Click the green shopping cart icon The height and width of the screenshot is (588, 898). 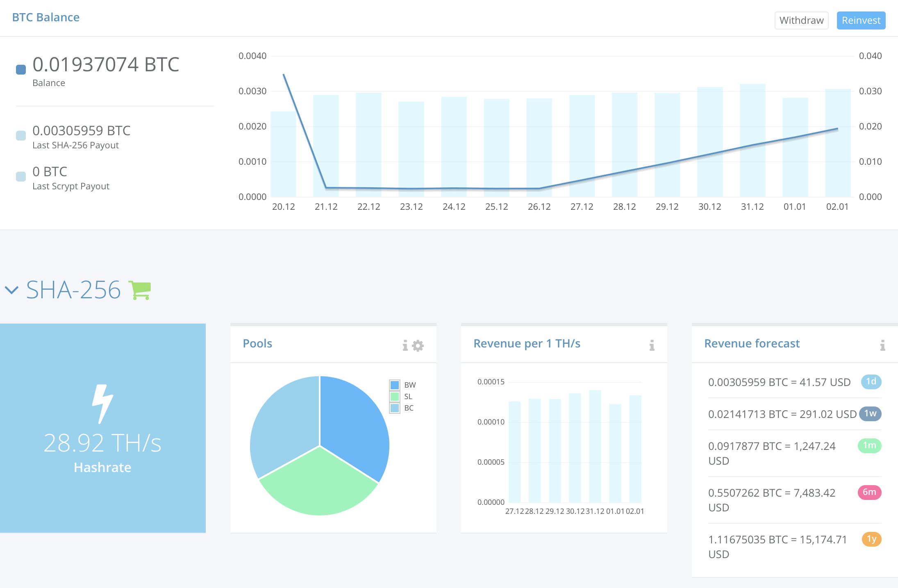pos(140,290)
